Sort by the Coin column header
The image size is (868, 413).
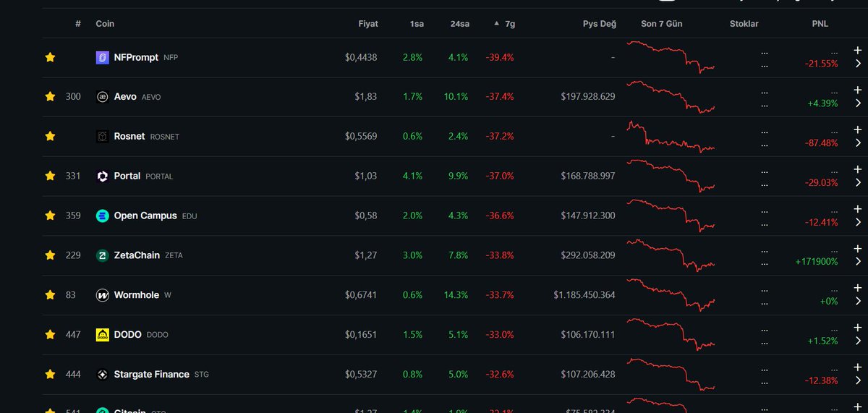point(105,24)
